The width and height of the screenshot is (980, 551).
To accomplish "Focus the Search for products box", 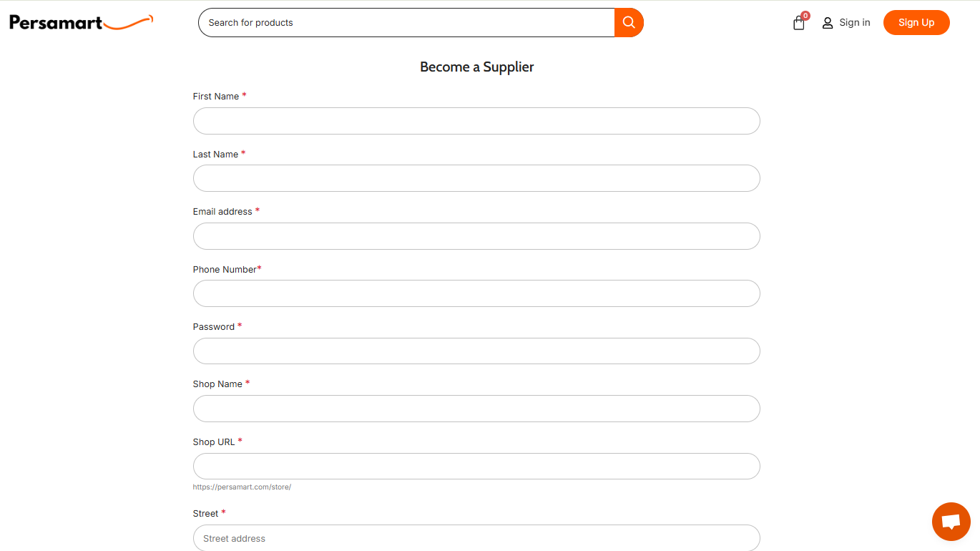I will click(x=406, y=23).
